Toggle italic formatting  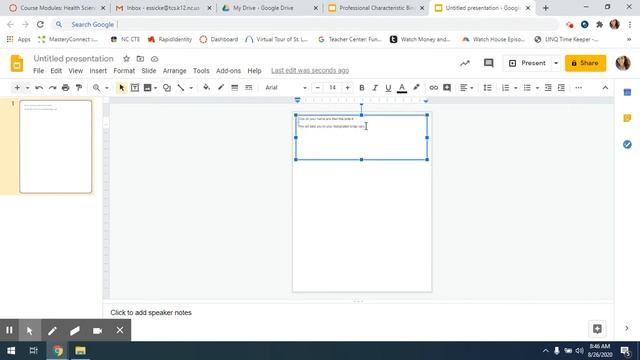[375, 88]
